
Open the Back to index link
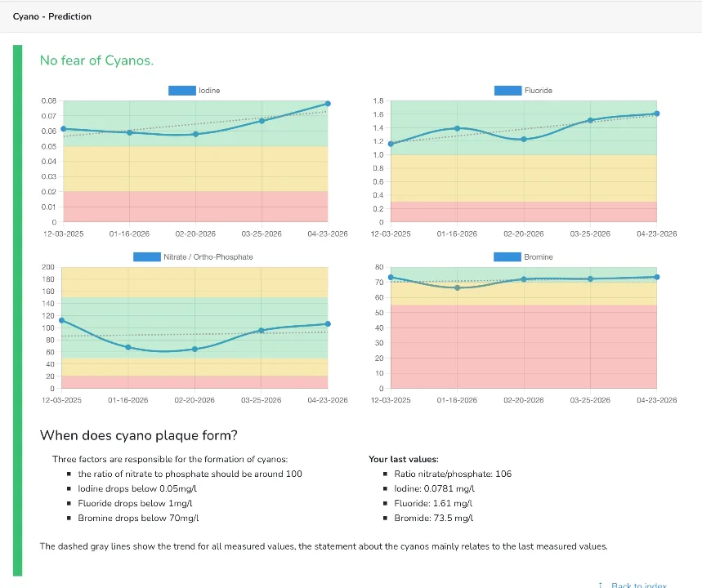coord(639,585)
